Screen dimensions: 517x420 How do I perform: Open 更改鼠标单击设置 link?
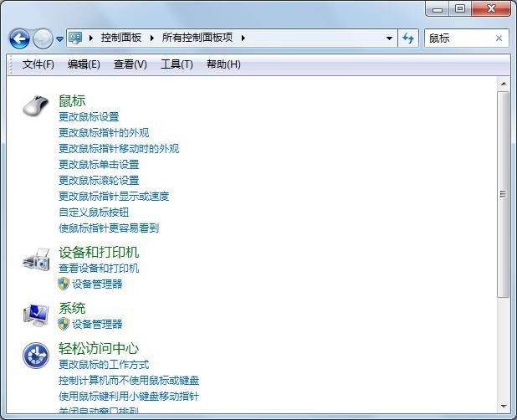[x=99, y=164]
